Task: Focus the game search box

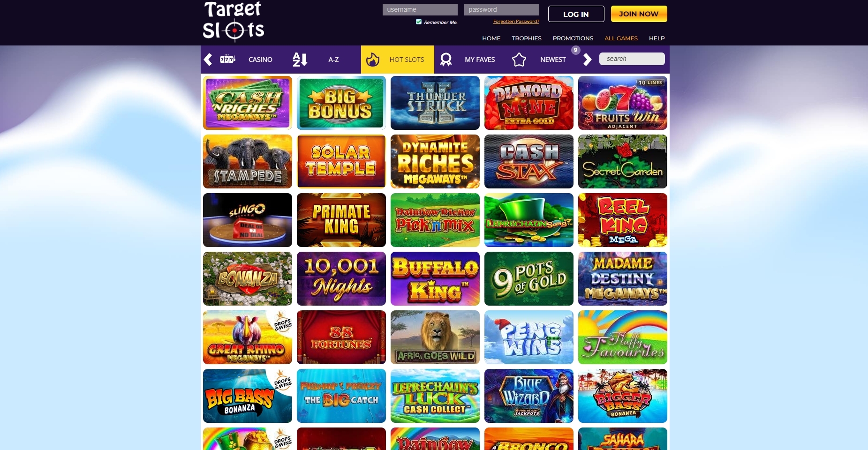Action: pyautogui.click(x=632, y=59)
